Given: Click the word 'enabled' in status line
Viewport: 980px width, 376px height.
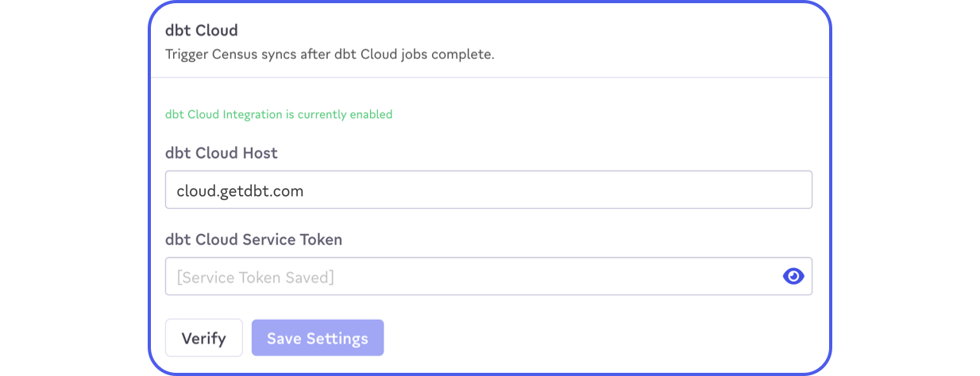Looking at the screenshot, I should (x=370, y=114).
